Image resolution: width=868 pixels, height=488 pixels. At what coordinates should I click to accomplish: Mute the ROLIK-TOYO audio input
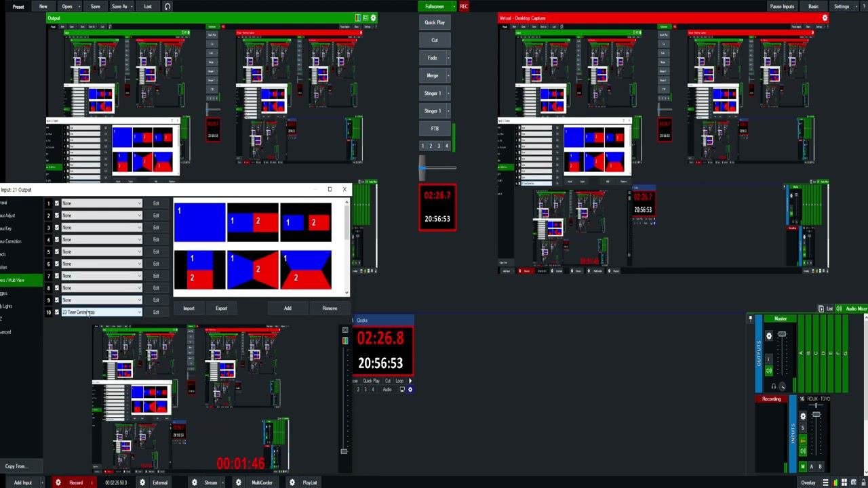coord(803,451)
